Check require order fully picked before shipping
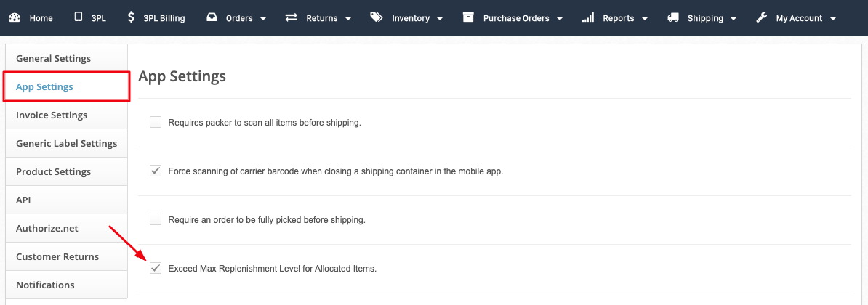This screenshot has height=305, width=868. tap(156, 219)
